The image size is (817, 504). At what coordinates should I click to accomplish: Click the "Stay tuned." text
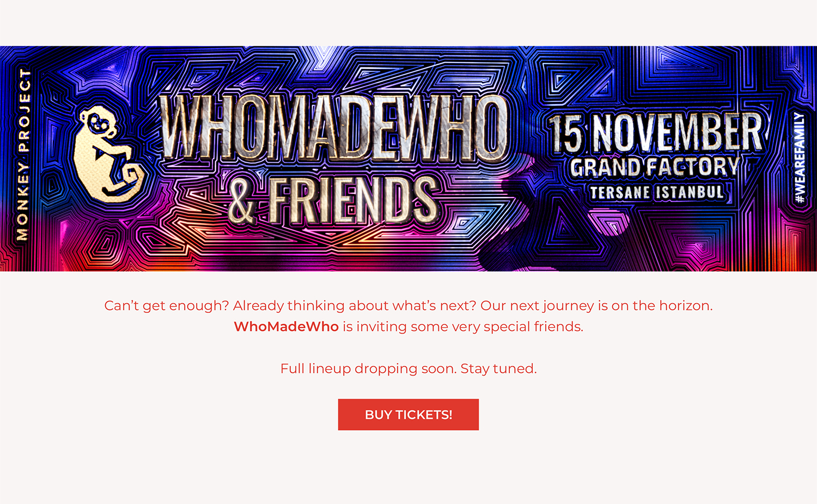(498, 369)
